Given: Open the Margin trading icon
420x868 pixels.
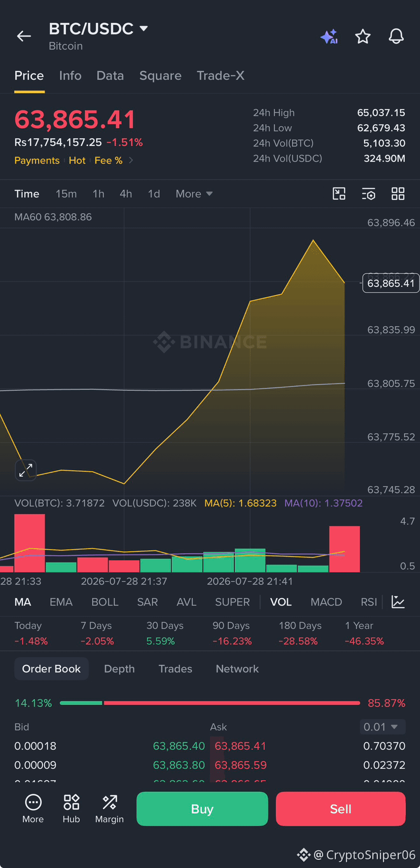Looking at the screenshot, I should [110, 809].
